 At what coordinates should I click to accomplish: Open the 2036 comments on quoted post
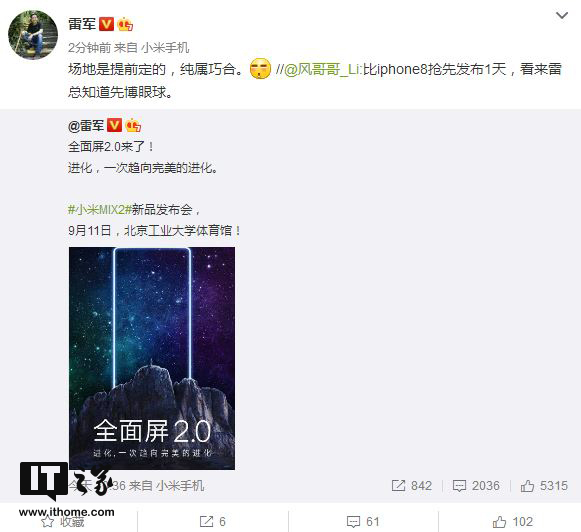click(476, 485)
